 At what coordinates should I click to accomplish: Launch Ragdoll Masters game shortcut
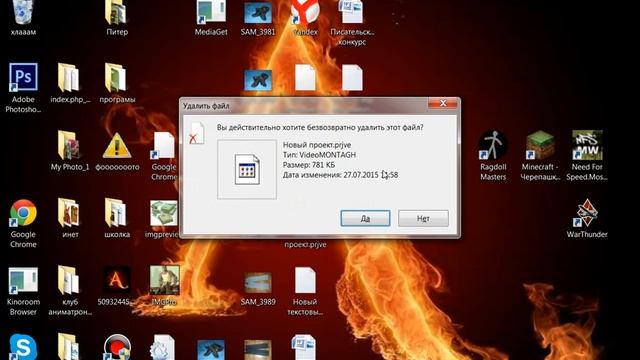tap(493, 155)
